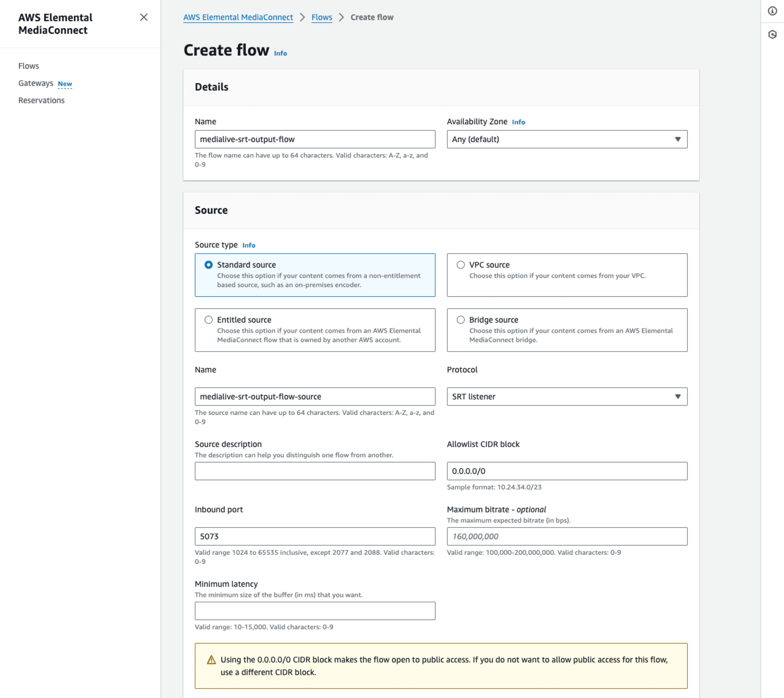Focus the source Name input field
This screenshot has height=698, width=784.
315,397
